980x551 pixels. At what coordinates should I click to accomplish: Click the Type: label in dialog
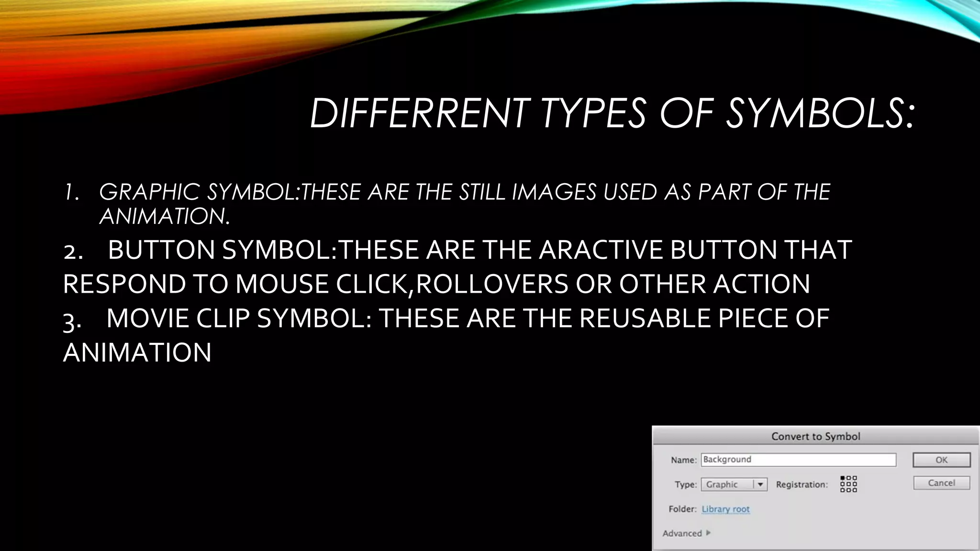[x=685, y=485]
